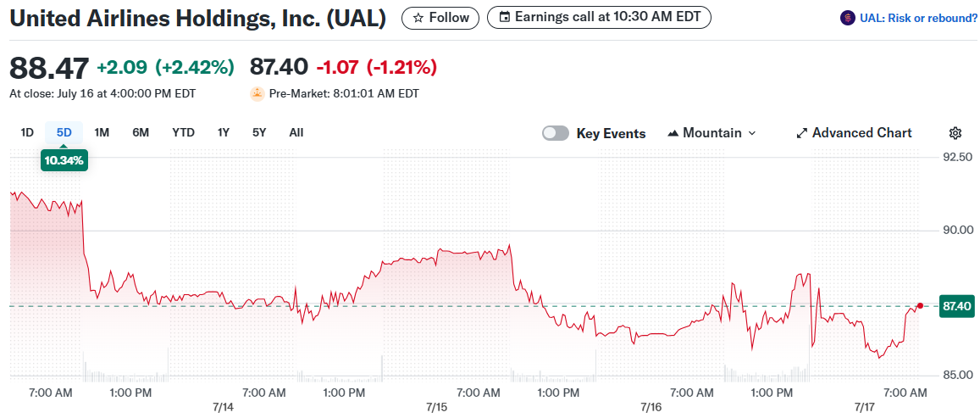The image size is (980, 418).
Task: Click the red current price dot
Action: pyautogui.click(x=920, y=305)
